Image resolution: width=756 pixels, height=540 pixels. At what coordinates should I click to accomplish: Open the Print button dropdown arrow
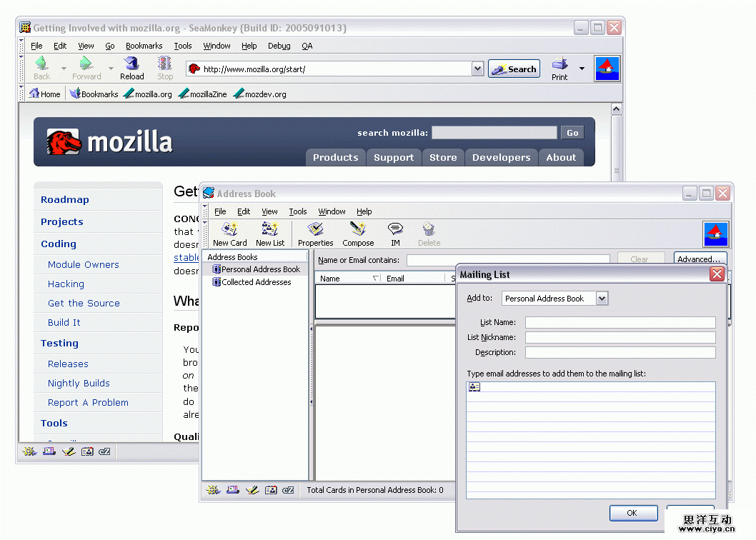point(582,69)
